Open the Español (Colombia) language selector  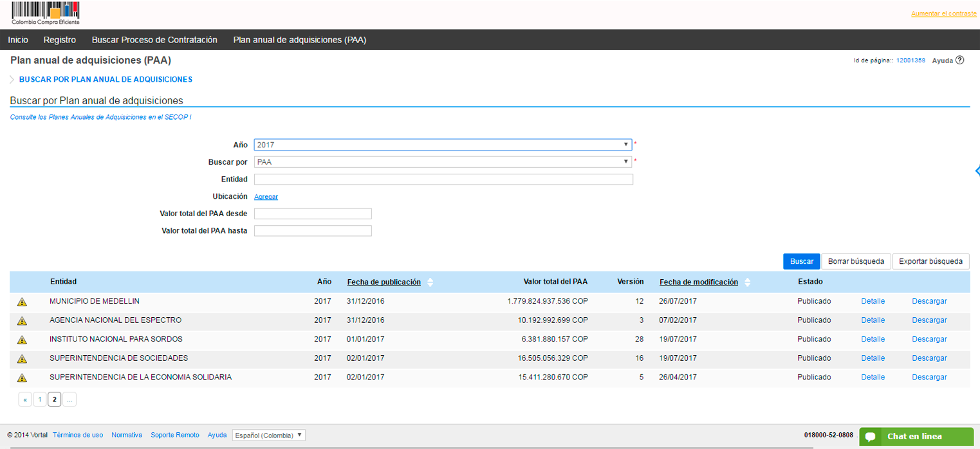(268, 435)
